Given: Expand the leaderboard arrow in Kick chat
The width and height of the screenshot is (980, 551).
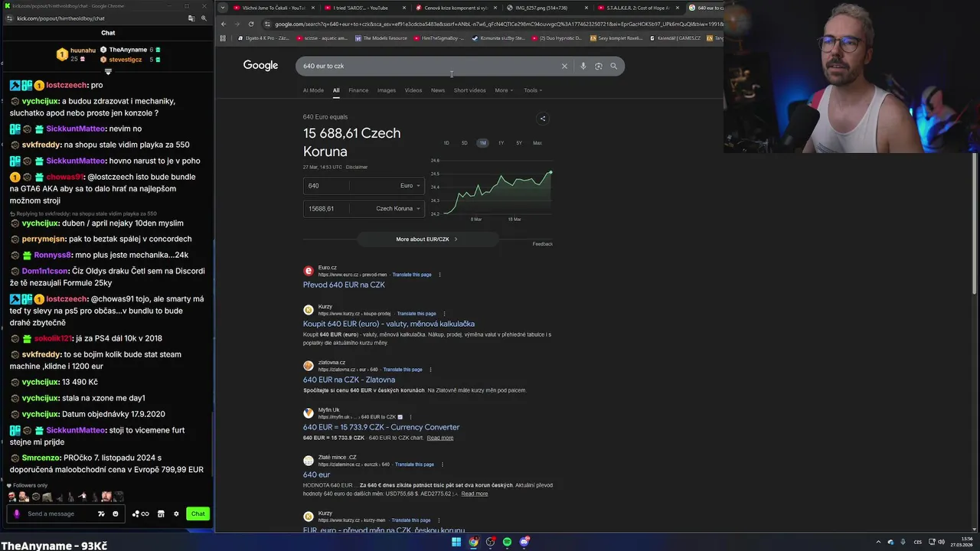Looking at the screenshot, I should point(108,72).
